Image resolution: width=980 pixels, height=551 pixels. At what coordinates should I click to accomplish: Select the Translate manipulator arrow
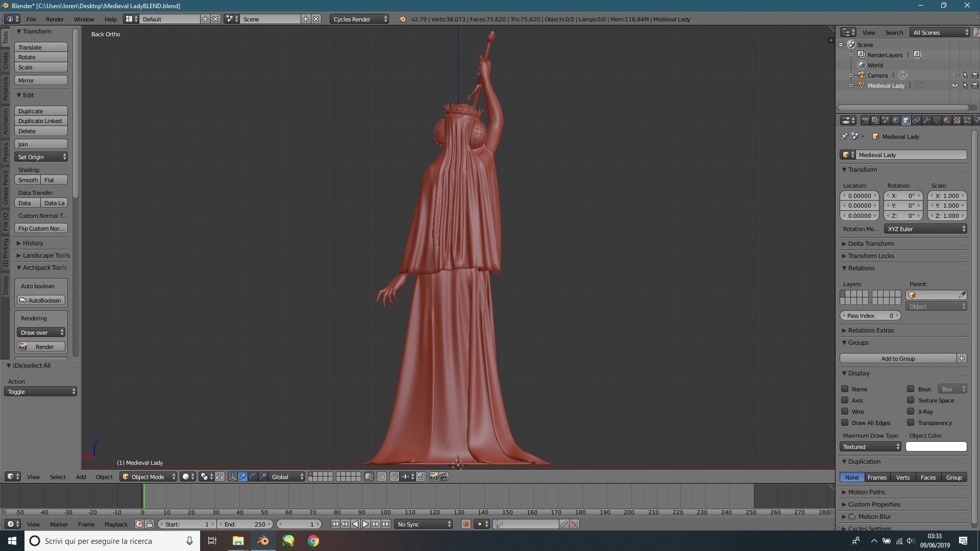click(242, 477)
